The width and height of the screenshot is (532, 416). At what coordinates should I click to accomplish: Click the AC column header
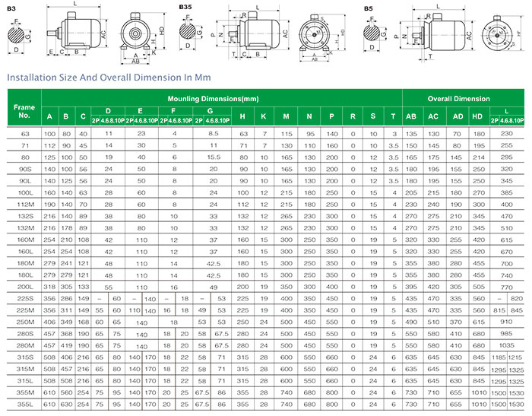coord(435,116)
